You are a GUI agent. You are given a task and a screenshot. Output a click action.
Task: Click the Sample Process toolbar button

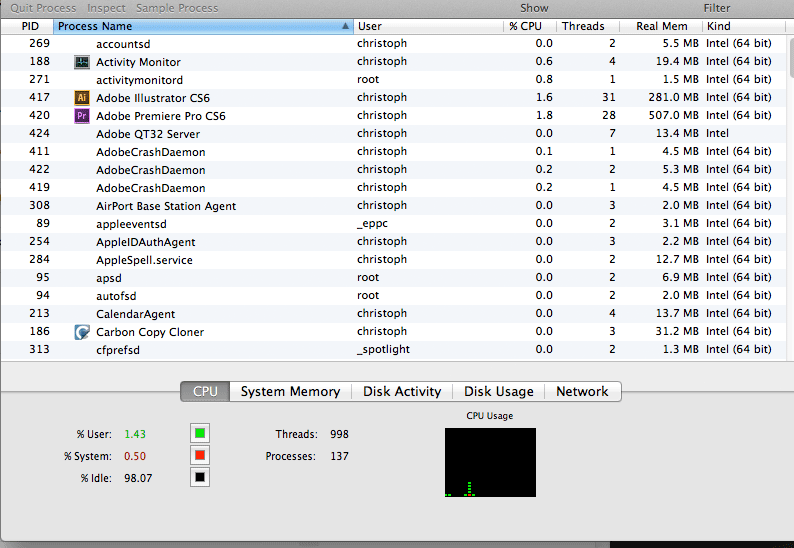click(177, 8)
